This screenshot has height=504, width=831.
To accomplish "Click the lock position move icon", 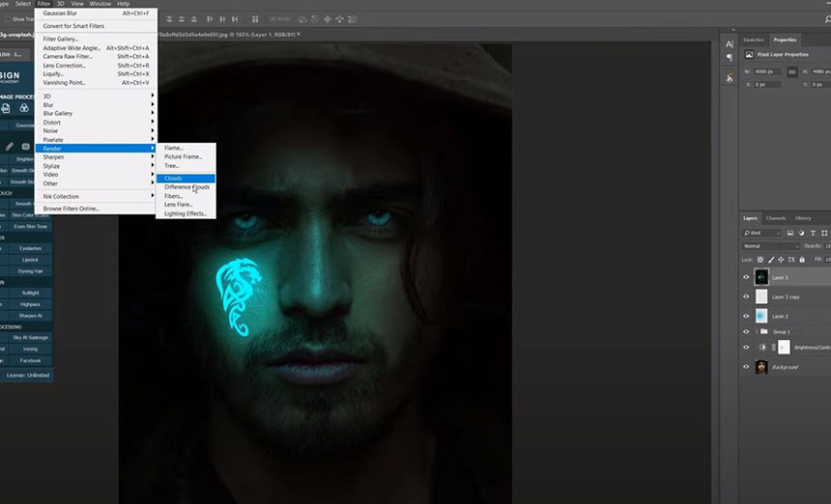I will 779,260.
